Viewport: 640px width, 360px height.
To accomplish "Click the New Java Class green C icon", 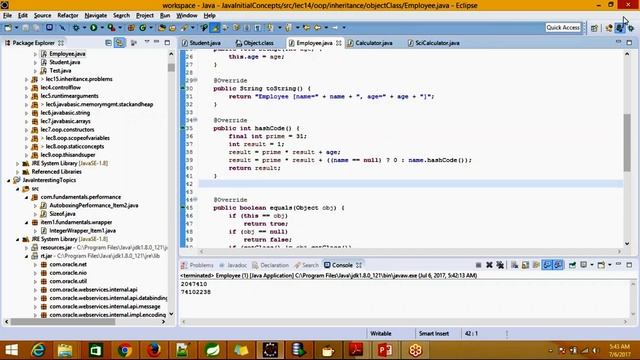I will point(142,27).
